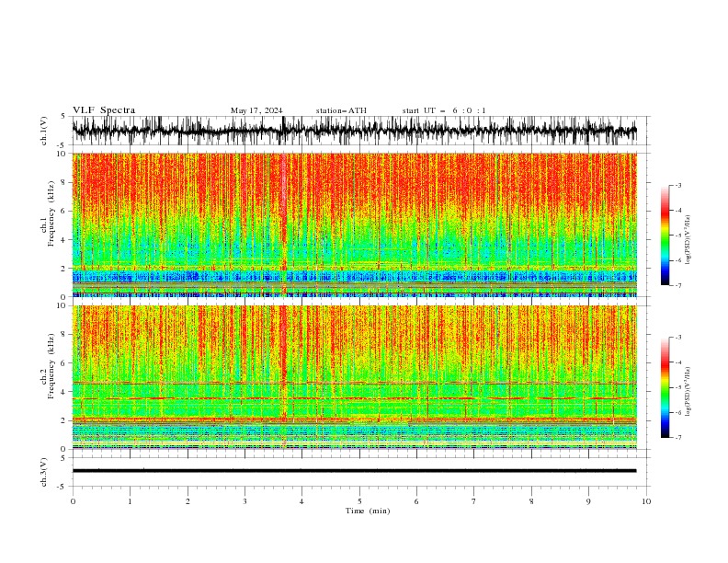Image resolution: width=728 pixels, height=563 pixels.
Task: Click the ch.1 "Frequency (kHz)" axis title
Action: click(x=51, y=214)
